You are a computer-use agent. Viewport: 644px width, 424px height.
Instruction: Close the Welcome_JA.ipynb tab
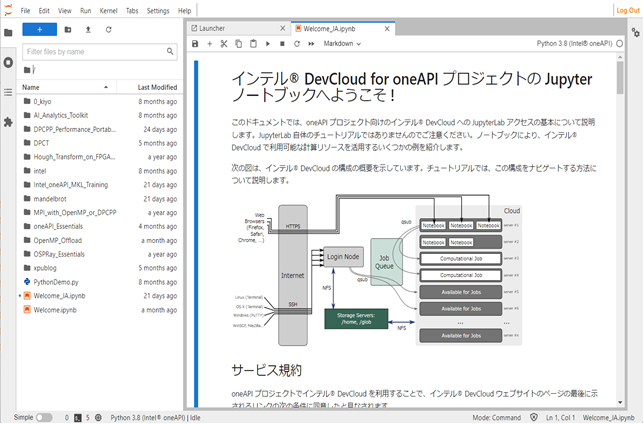[x=387, y=29]
